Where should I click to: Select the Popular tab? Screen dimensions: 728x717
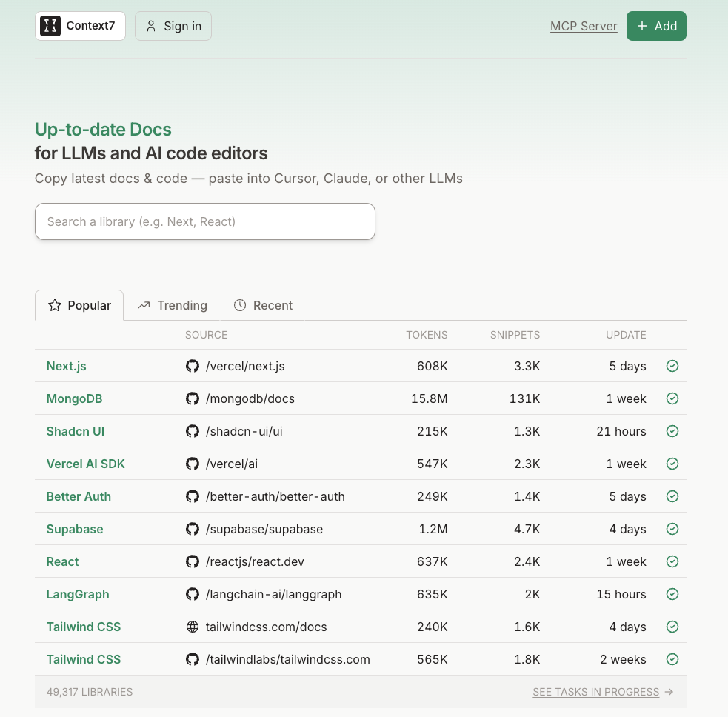coord(79,305)
